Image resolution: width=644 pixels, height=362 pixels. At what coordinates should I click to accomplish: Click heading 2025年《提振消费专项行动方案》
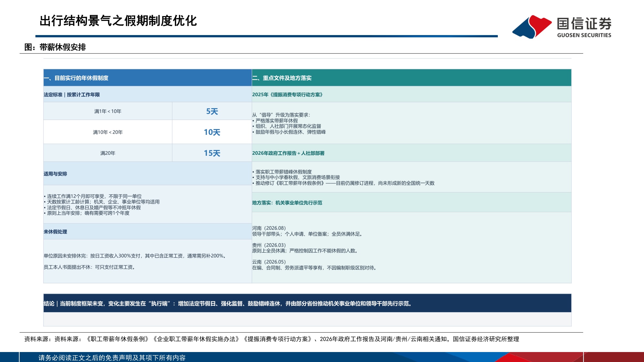click(412, 94)
